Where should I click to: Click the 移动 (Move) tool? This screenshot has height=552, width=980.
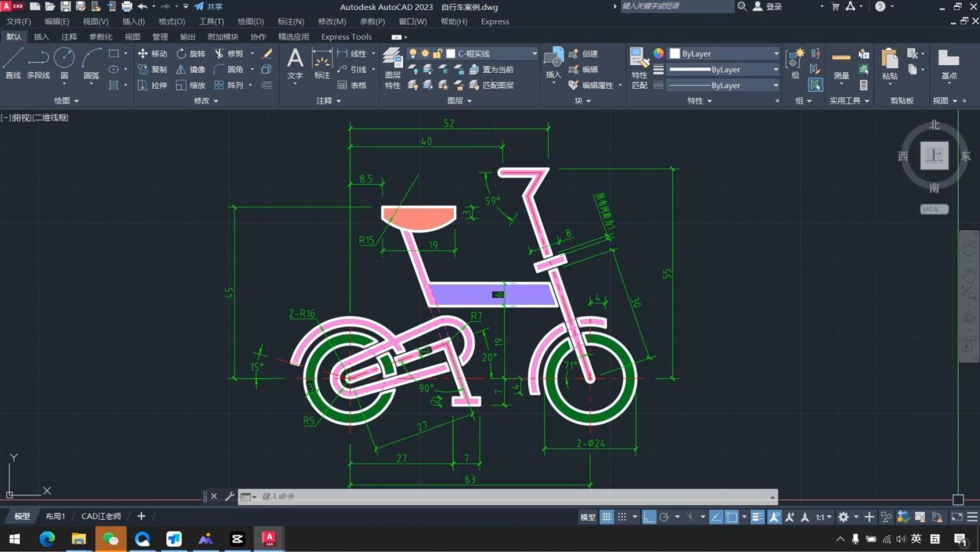(x=152, y=54)
